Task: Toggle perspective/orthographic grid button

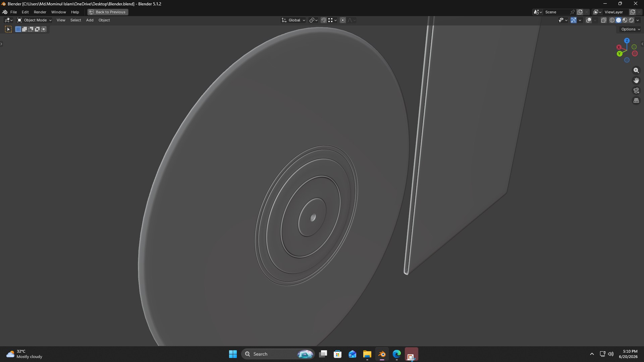Action: [636, 101]
